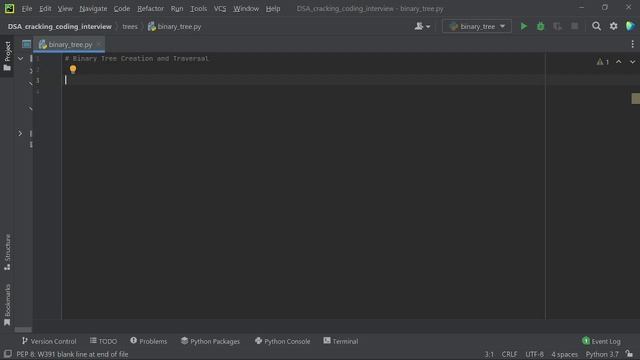The height and width of the screenshot is (360, 640).
Task: Run the binary_tree configuration
Action: tap(523, 27)
